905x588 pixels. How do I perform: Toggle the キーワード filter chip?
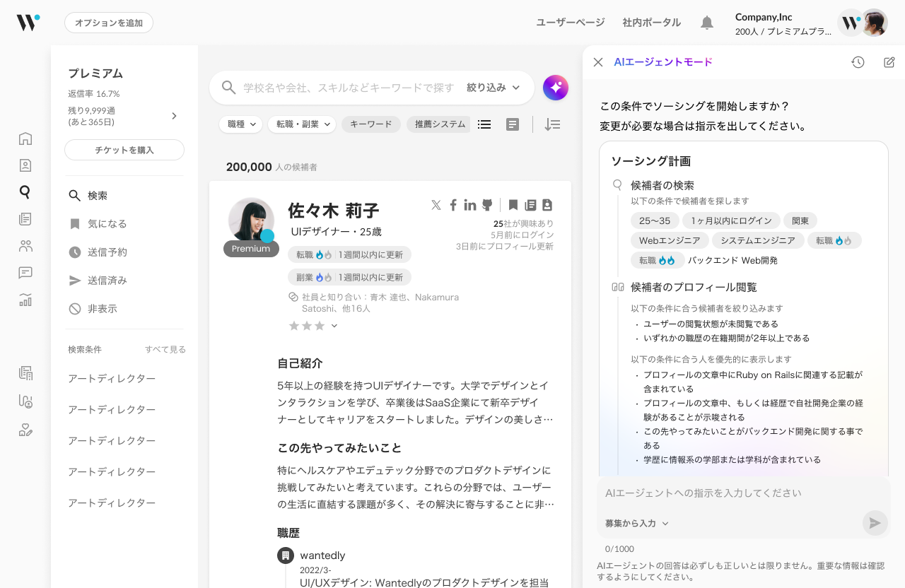point(370,124)
